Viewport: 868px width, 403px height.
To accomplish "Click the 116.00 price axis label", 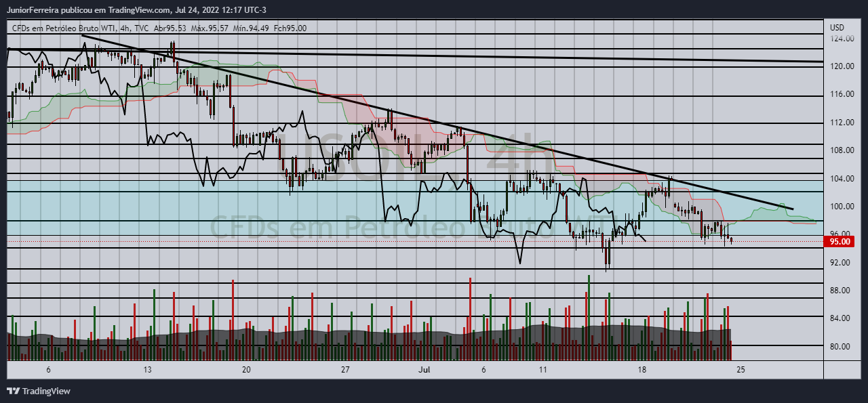I will pyautogui.click(x=841, y=94).
